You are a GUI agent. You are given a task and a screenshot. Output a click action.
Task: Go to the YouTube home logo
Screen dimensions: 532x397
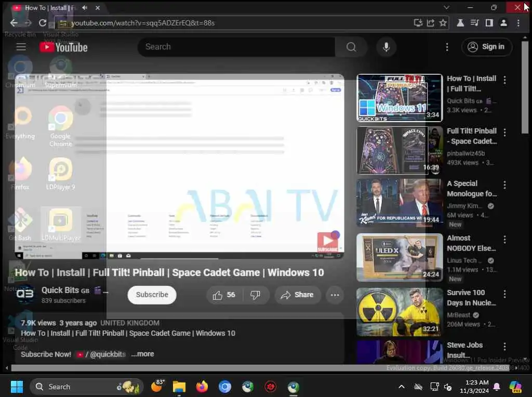(x=63, y=47)
